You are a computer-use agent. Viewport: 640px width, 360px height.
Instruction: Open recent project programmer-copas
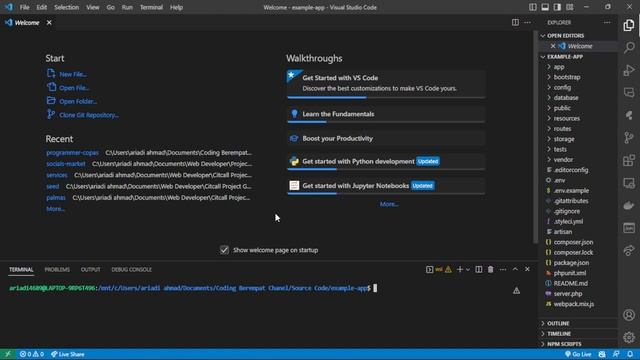72,153
